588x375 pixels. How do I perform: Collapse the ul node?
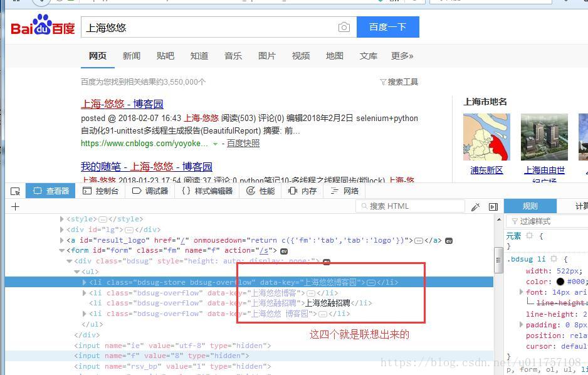(77, 272)
